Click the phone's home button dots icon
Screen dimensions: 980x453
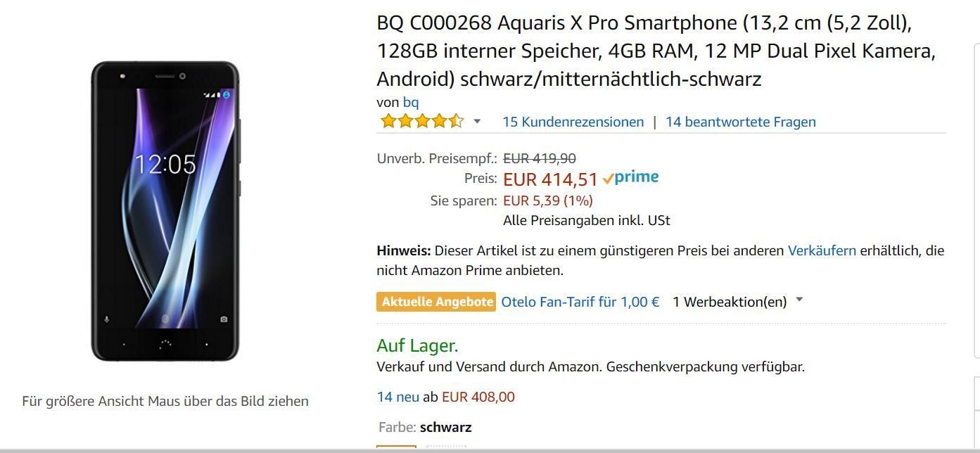tap(165, 344)
